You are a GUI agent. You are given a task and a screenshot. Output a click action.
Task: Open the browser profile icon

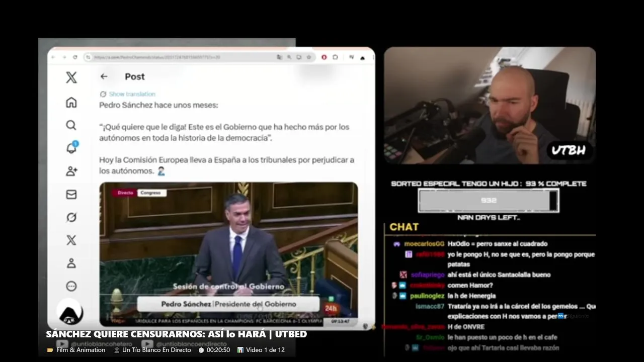point(362,58)
